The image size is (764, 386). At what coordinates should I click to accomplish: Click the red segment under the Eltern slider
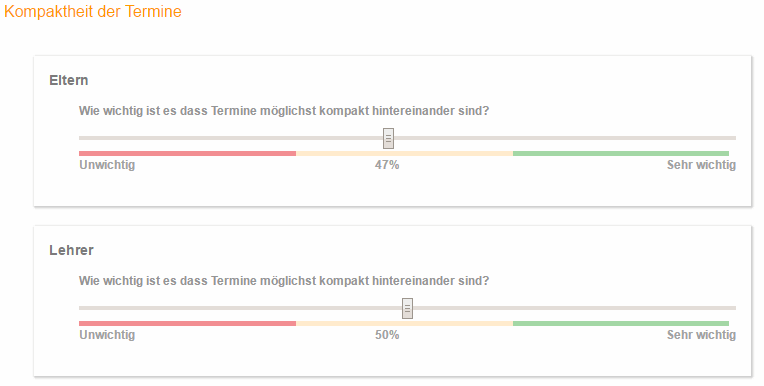point(188,154)
